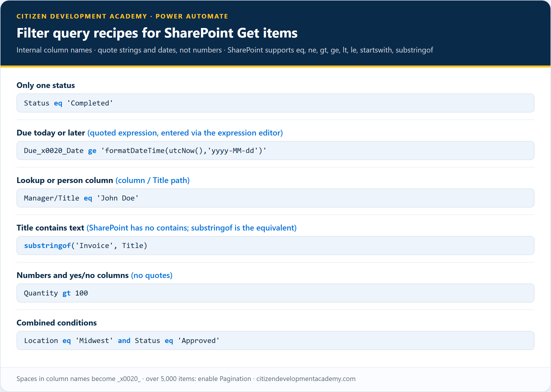Screen dimensions: 551x392
Task: Click the 'Combined conditions' heading
Action: coord(57,323)
